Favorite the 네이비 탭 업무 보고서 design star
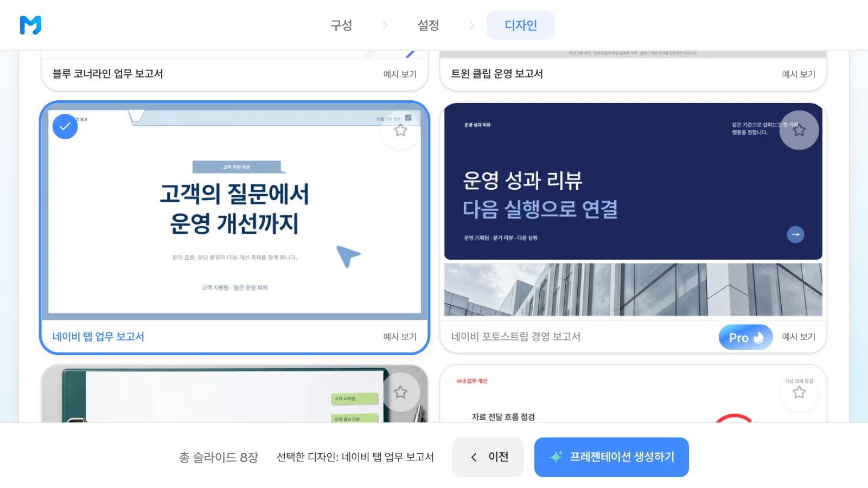Image resolution: width=868 pixels, height=488 pixels. (x=400, y=130)
